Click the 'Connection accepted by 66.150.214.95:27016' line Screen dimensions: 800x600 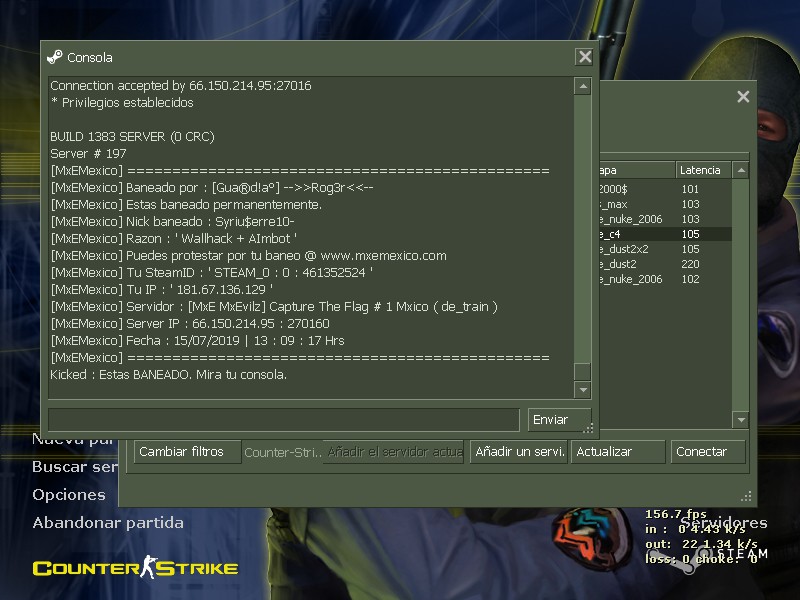181,86
